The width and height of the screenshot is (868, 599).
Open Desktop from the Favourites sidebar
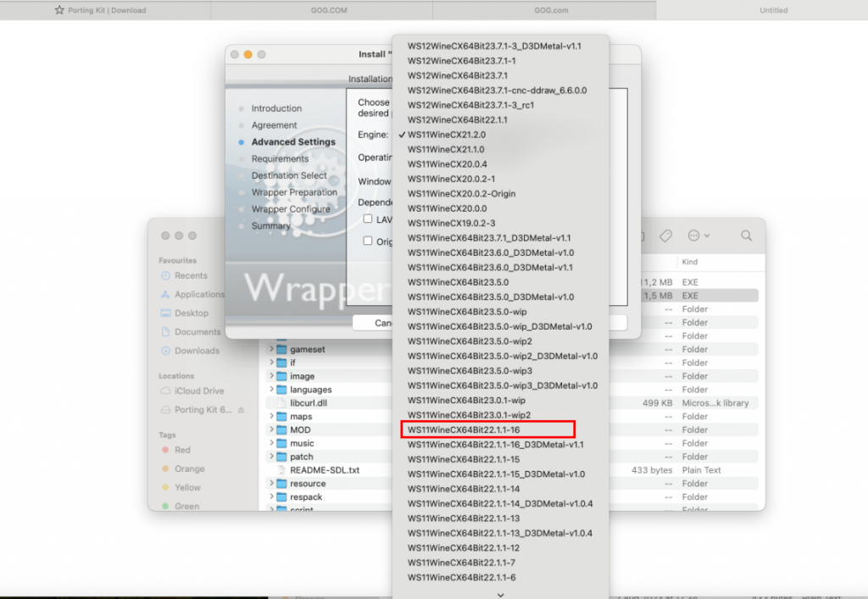click(190, 313)
